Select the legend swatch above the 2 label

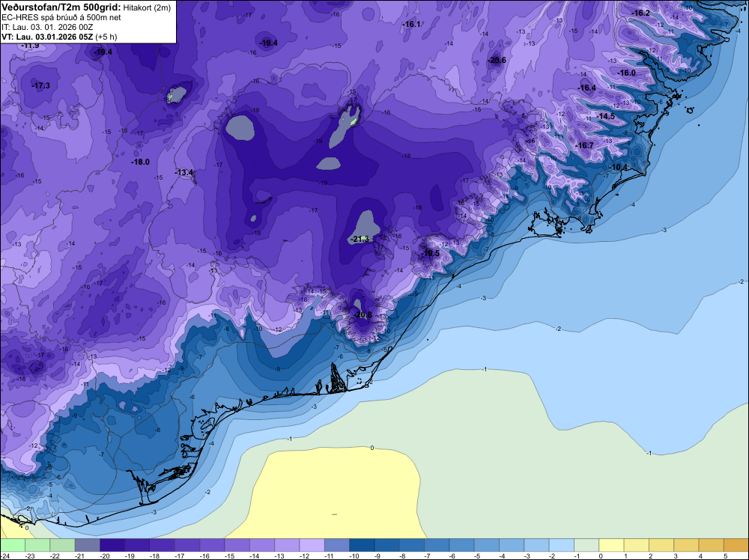click(661, 545)
